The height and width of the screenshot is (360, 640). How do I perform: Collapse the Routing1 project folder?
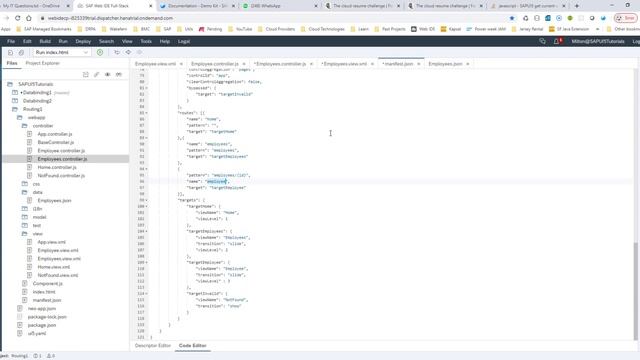click(15, 109)
